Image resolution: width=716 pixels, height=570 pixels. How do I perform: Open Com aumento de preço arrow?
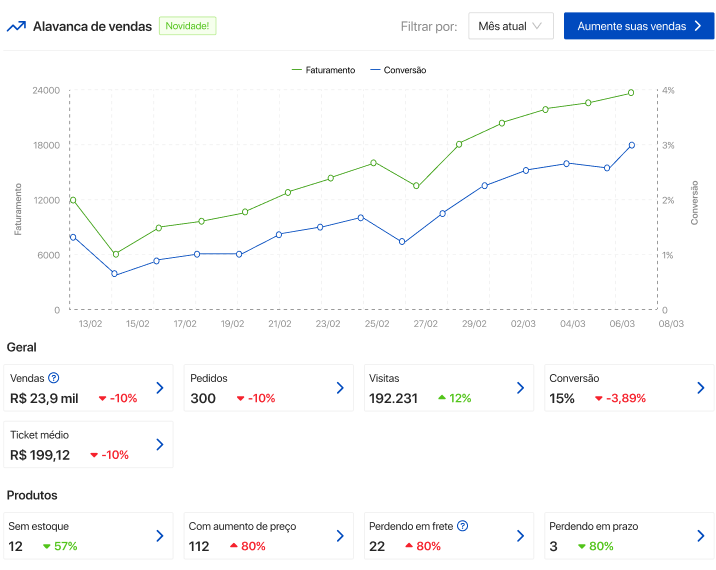[x=340, y=536]
